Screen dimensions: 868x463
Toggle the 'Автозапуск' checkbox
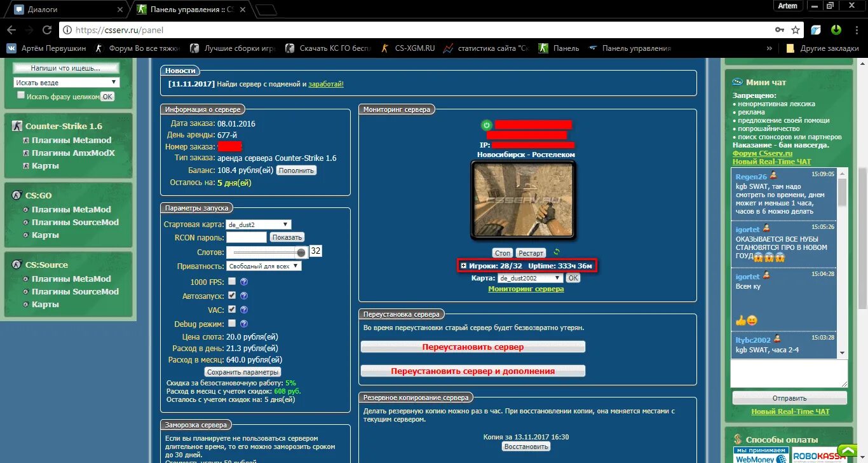[x=232, y=295]
